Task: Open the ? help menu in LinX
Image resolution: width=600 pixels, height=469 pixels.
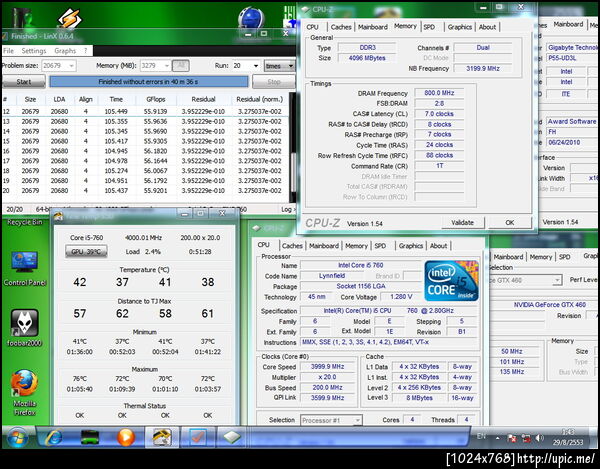Action: [x=85, y=51]
